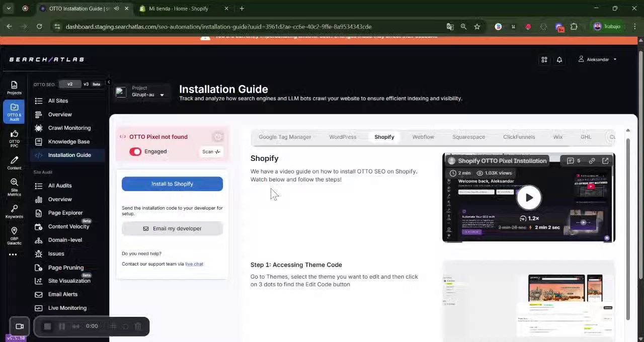Open Crawl Monitoring in the sidebar
This screenshot has height=342, width=644.
(69, 128)
